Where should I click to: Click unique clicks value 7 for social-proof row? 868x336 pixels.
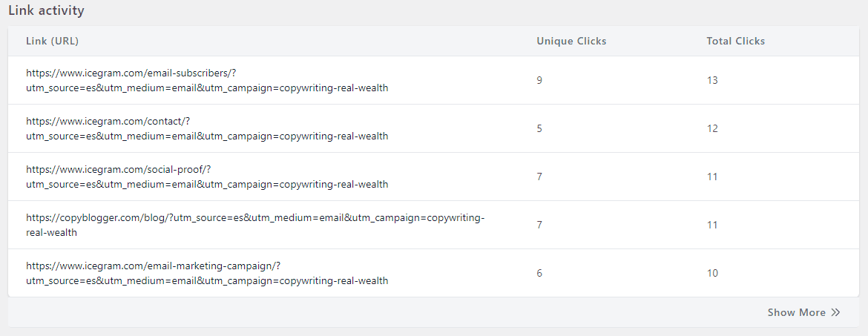tap(539, 177)
